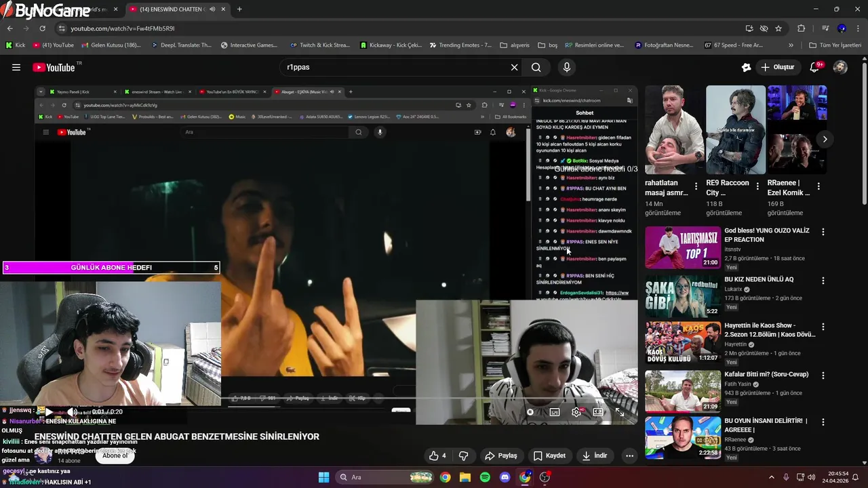This screenshot has width=868, height=488.
Task: Open the BU KIZ NEDEN ÜNLÜ AQ thumbnail
Action: (x=683, y=296)
